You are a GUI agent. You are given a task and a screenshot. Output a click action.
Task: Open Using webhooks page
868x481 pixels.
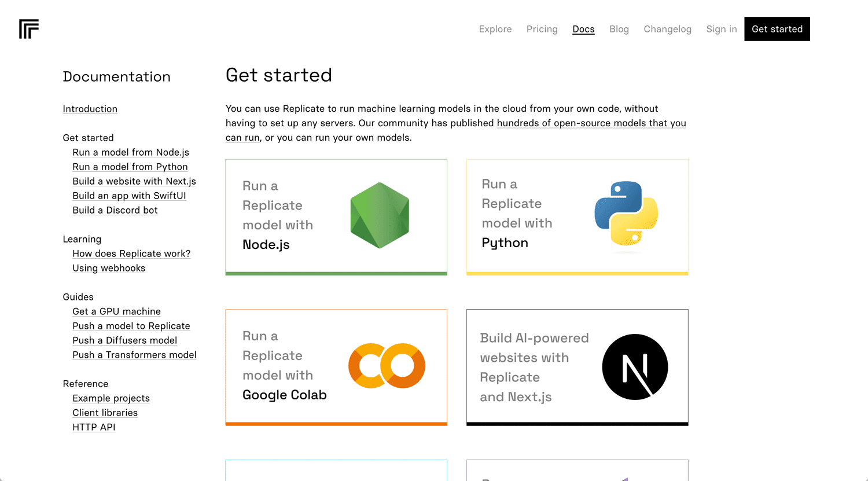pyautogui.click(x=109, y=268)
